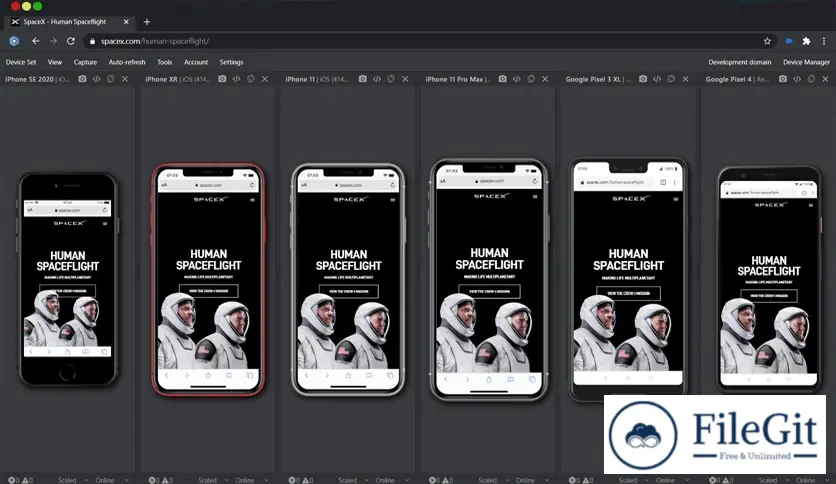The width and height of the screenshot is (836, 484).
Task: Open DevTools for Google Pixel 3 XL
Action: pyautogui.click(x=657, y=79)
